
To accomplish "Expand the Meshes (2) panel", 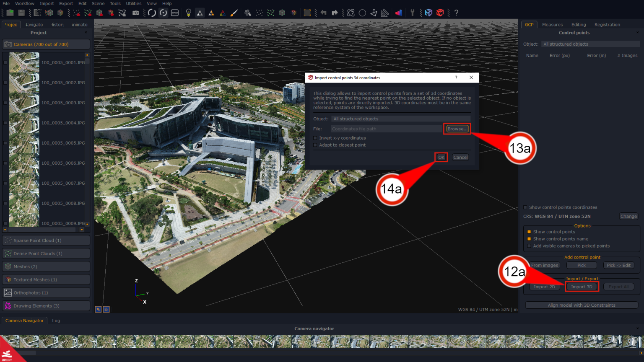I will (x=46, y=266).
